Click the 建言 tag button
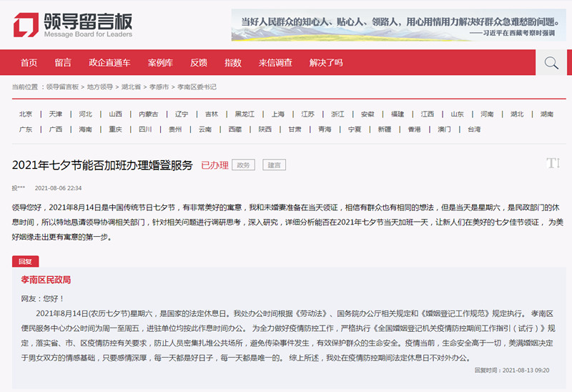The image size is (572, 392). (274, 165)
